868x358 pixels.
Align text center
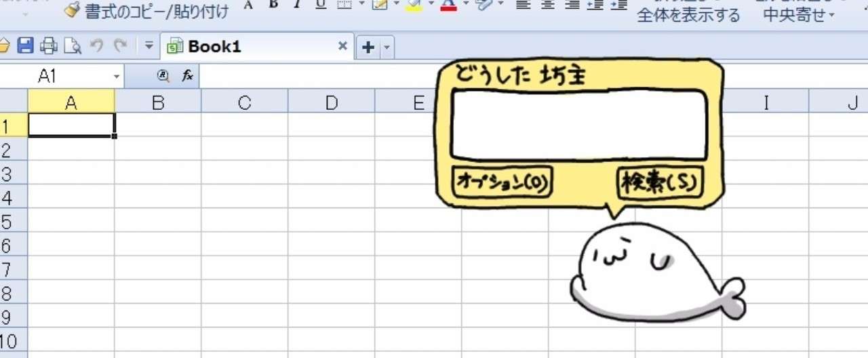click(x=547, y=4)
